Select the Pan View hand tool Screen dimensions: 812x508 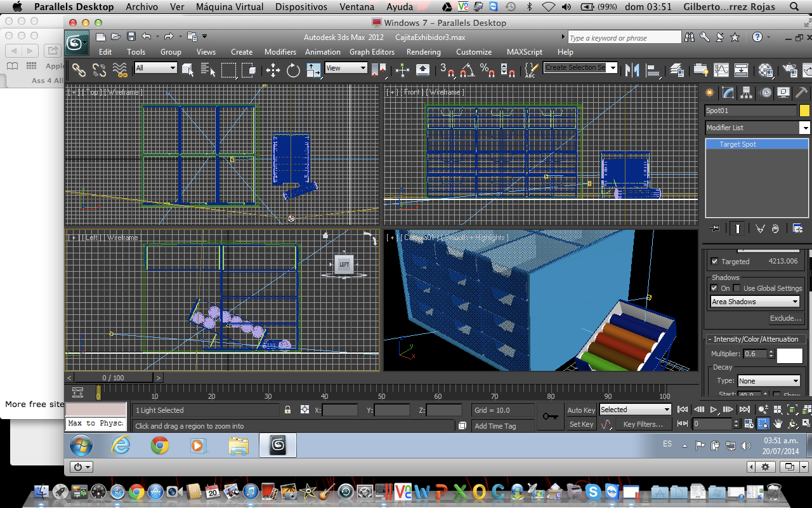[778, 424]
